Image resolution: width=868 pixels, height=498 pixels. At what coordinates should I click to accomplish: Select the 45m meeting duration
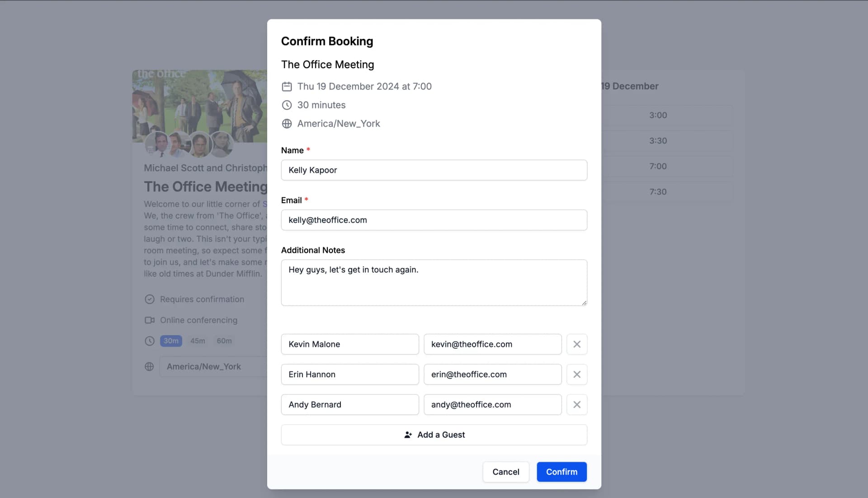coord(198,341)
